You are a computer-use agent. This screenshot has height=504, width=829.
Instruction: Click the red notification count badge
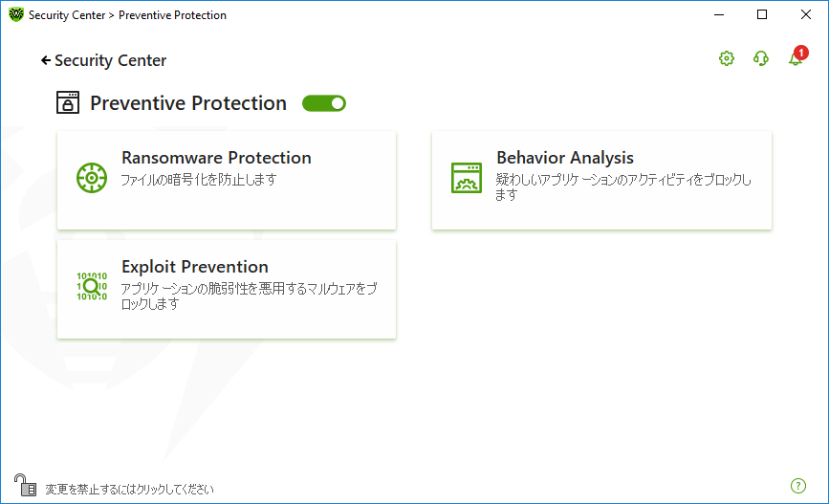click(801, 53)
